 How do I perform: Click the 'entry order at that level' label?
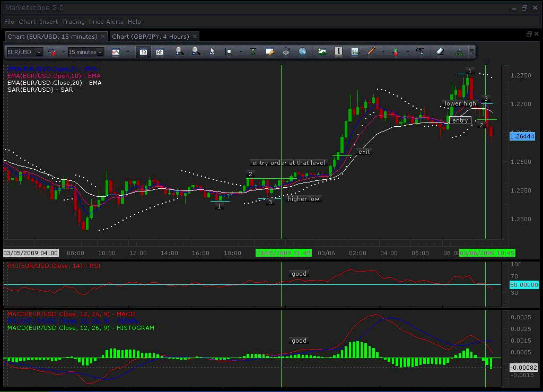click(x=289, y=163)
